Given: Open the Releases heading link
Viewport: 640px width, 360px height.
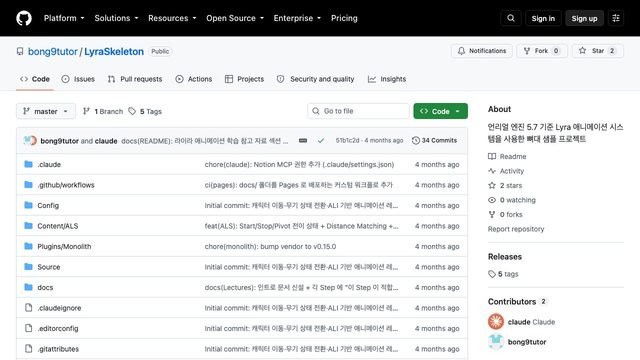Looking at the screenshot, I should pyautogui.click(x=505, y=257).
